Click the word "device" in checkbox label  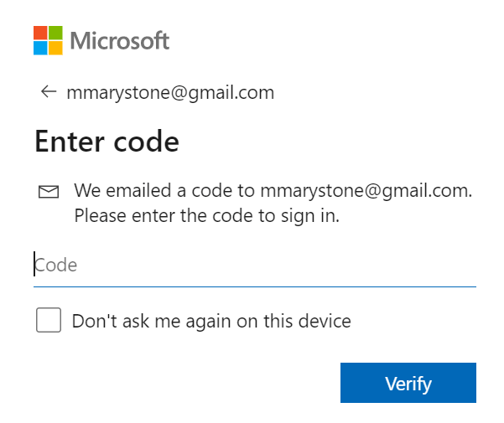pos(325,321)
